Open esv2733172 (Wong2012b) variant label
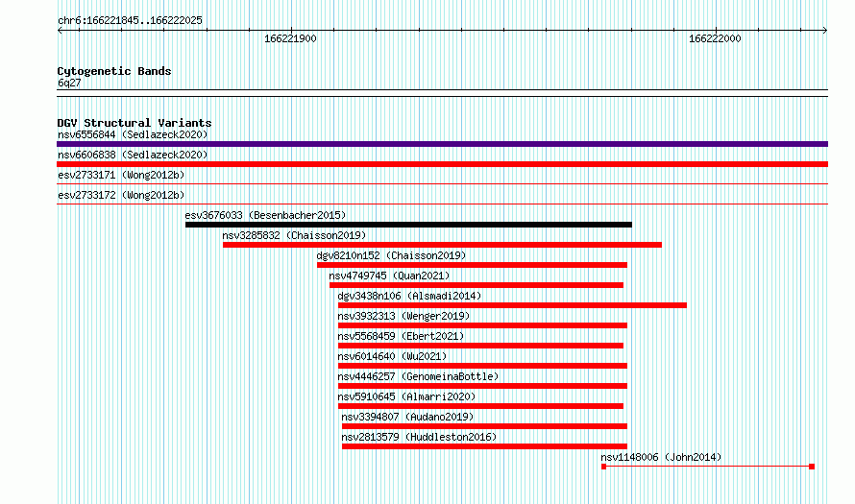 pyautogui.click(x=121, y=195)
